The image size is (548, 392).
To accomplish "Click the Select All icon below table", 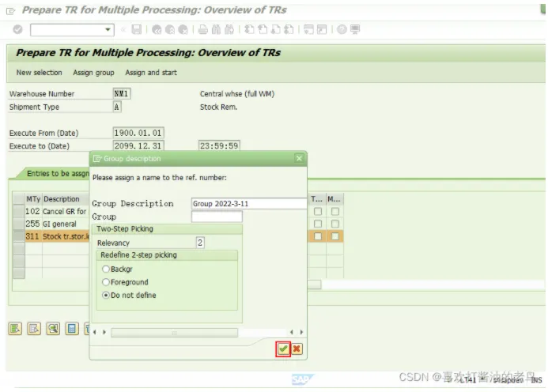I will click(x=15, y=329).
